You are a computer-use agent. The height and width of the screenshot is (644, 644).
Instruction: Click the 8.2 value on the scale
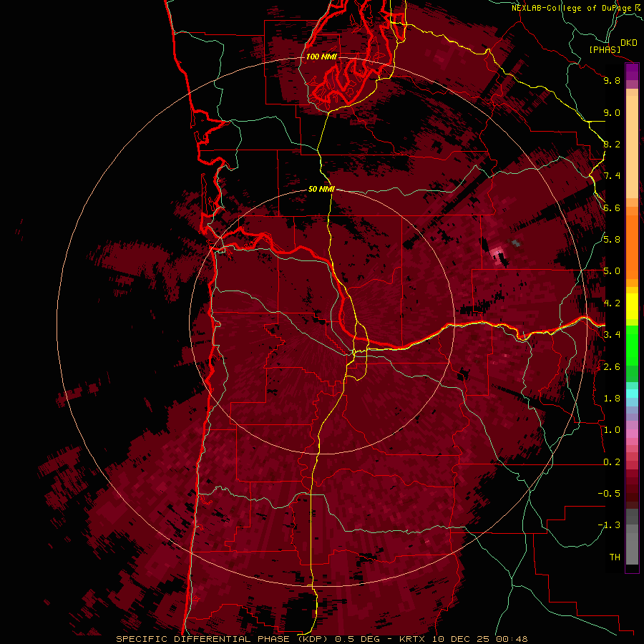pos(612,144)
